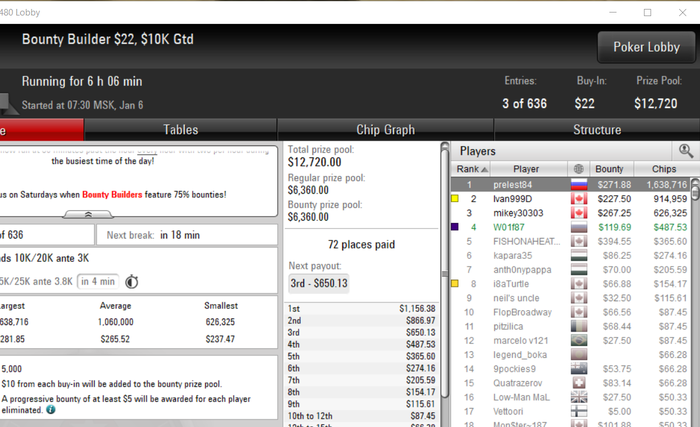Click the purple marker beside W01f87
This screenshot has height=427, width=700.
455,227
